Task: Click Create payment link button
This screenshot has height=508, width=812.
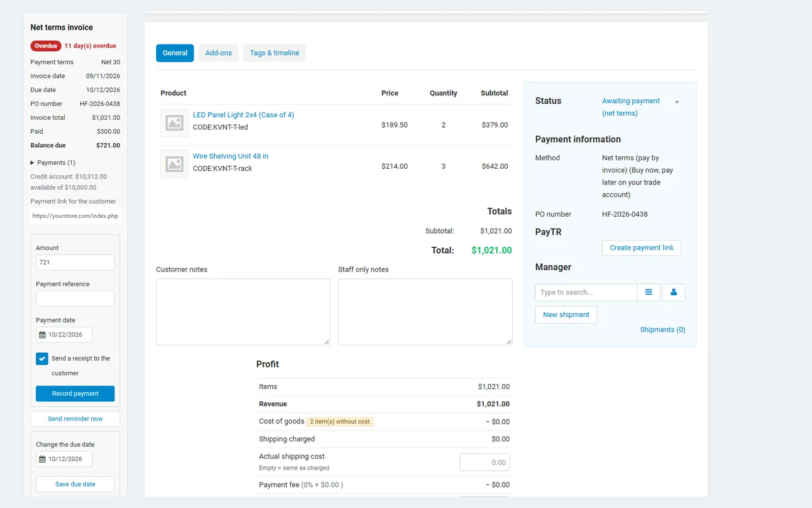Action: click(x=642, y=248)
